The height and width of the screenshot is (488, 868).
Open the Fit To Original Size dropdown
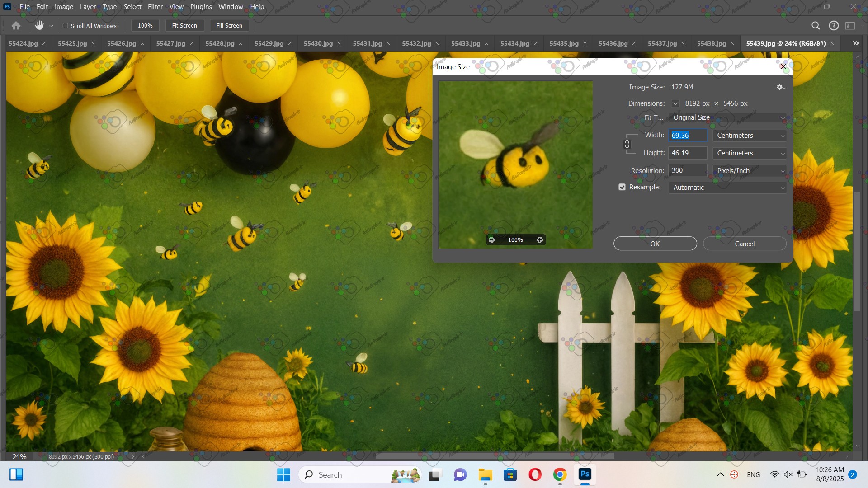(x=727, y=117)
